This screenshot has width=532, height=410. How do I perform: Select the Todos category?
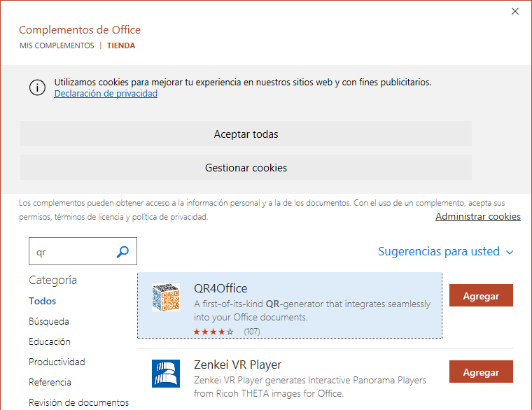42,301
